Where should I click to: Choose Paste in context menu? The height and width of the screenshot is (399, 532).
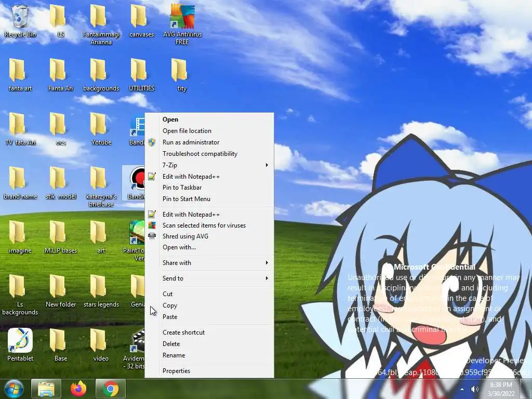[209, 317]
